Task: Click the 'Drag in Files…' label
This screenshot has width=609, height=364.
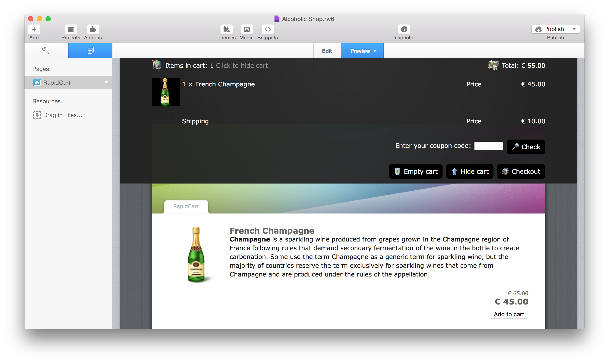Action: (x=63, y=115)
